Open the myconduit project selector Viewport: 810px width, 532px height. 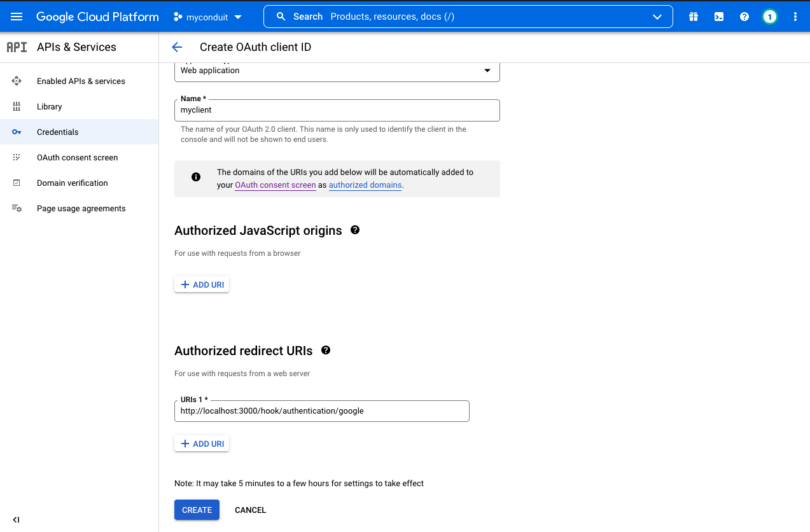(x=208, y=17)
